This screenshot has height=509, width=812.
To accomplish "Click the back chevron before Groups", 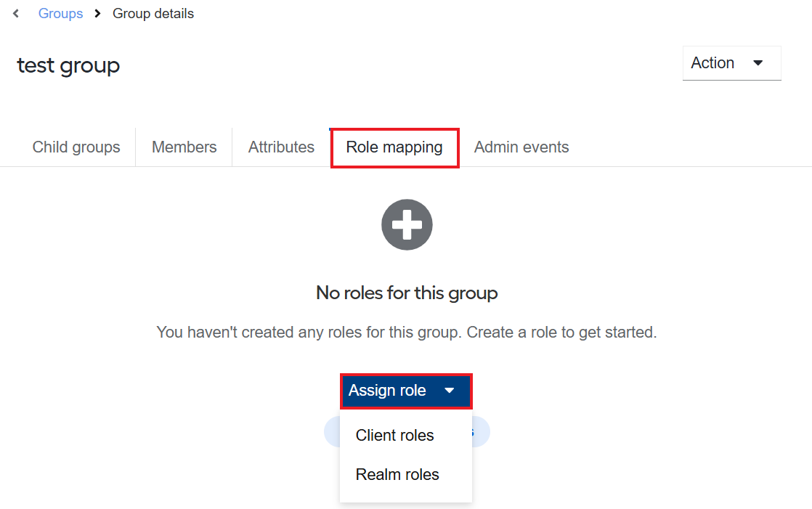I will 16,14.
